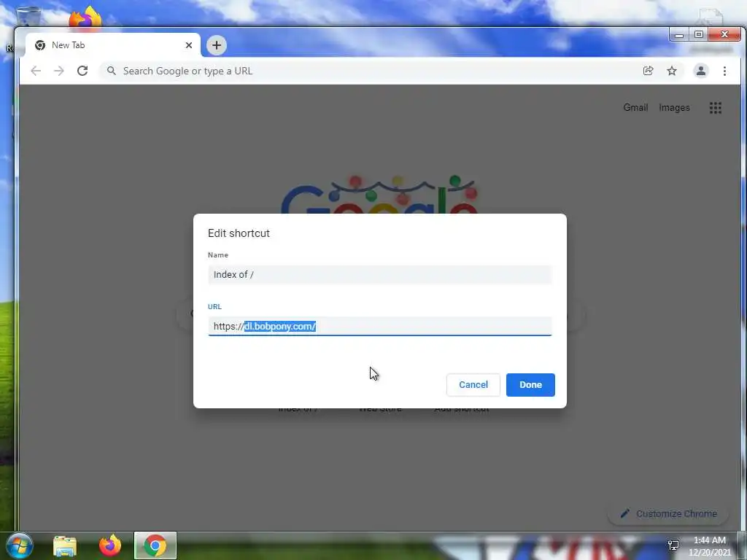Screen dimensions: 747x560
Task: Select the New Tab tab
Action: tap(112, 45)
